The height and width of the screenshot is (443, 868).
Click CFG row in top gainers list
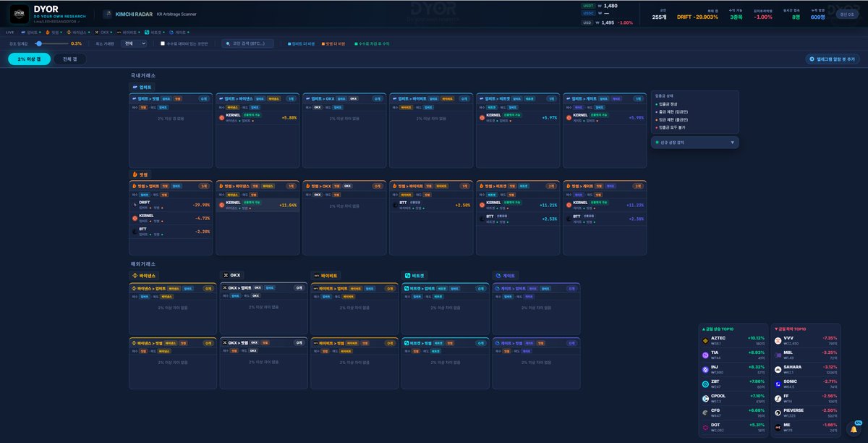pyautogui.click(x=733, y=413)
